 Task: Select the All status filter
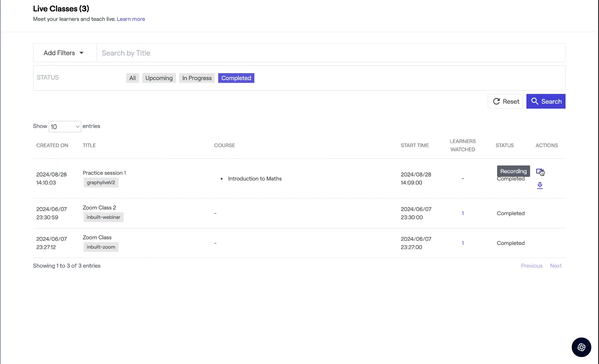click(x=132, y=78)
